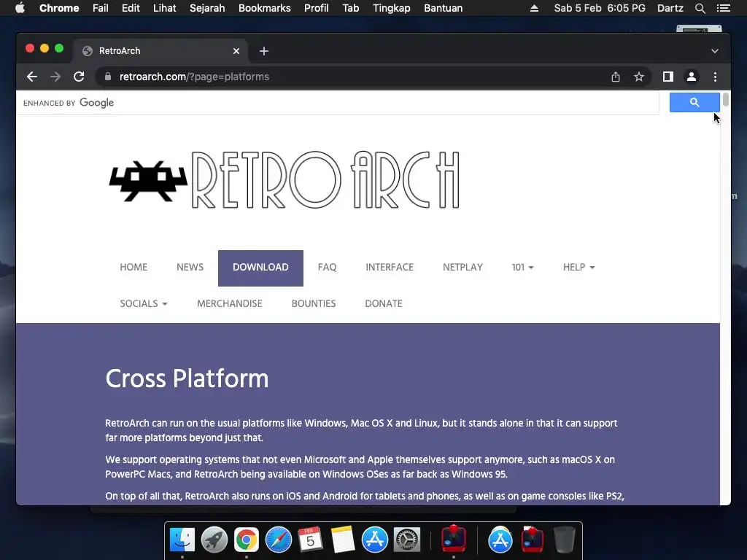
Task: Open Calendar in the Dock
Action: (x=310, y=540)
